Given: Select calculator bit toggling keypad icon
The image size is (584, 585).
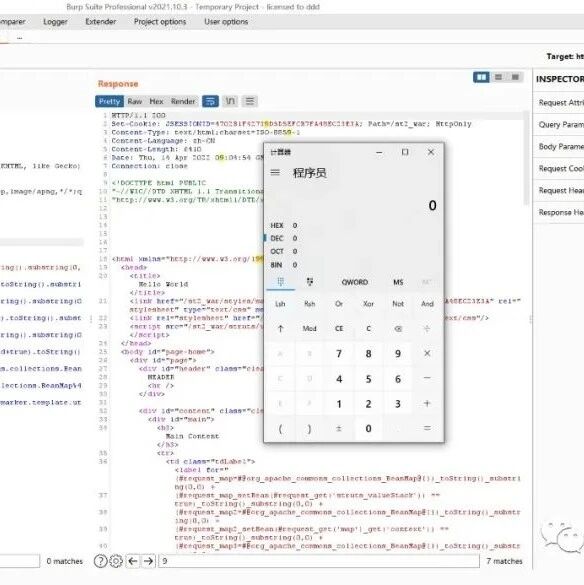Looking at the screenshot, I should (x=310, y=282).
